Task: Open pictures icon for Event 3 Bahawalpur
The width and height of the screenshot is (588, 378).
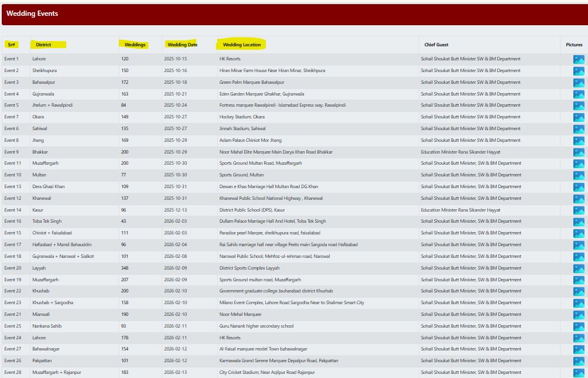Action: [x=579, y=83]
